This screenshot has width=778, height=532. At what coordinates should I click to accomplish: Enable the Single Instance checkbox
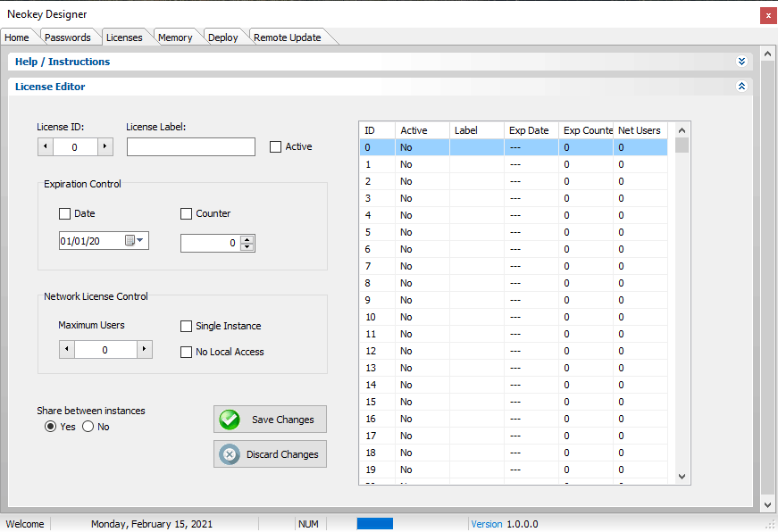[x=186, y=326]
